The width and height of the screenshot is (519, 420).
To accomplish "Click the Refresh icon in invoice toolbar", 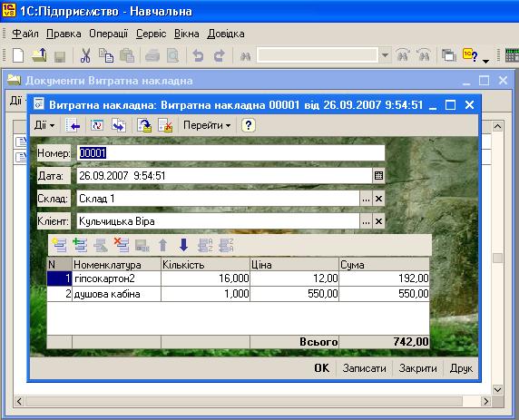I will 97,125.
